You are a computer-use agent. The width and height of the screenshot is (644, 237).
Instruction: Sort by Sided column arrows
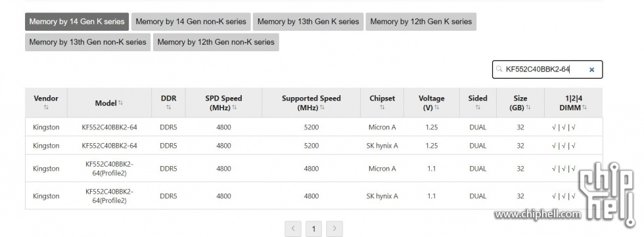tap(478, 108)
